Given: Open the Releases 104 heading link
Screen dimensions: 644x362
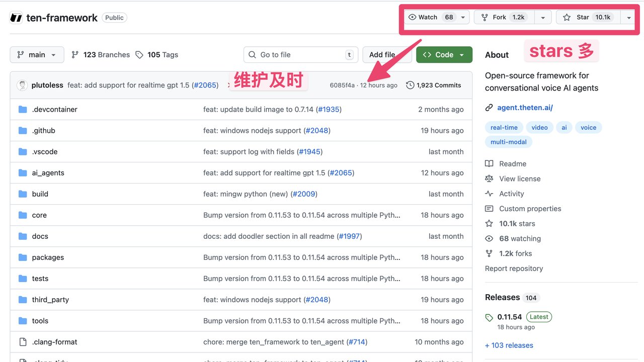Looking at the screenshot, I should click(x=511, y=297).
